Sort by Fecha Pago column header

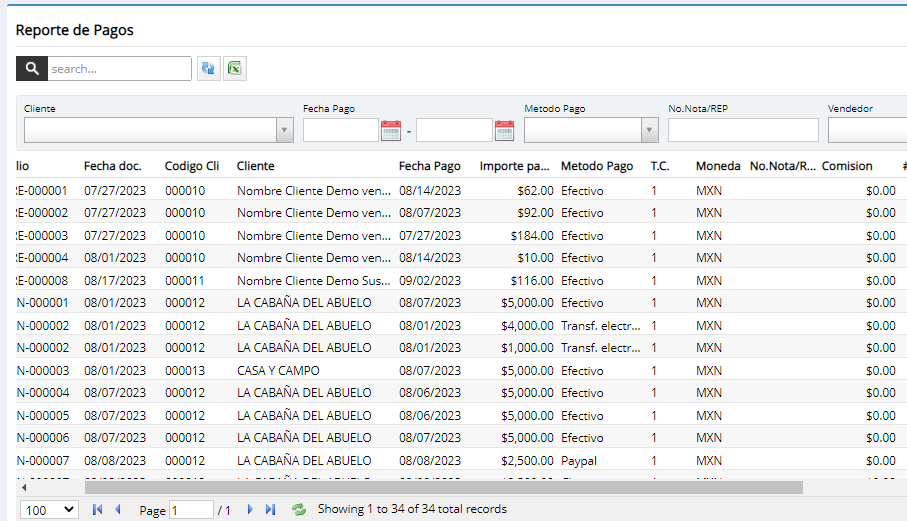tap(429, 166)
